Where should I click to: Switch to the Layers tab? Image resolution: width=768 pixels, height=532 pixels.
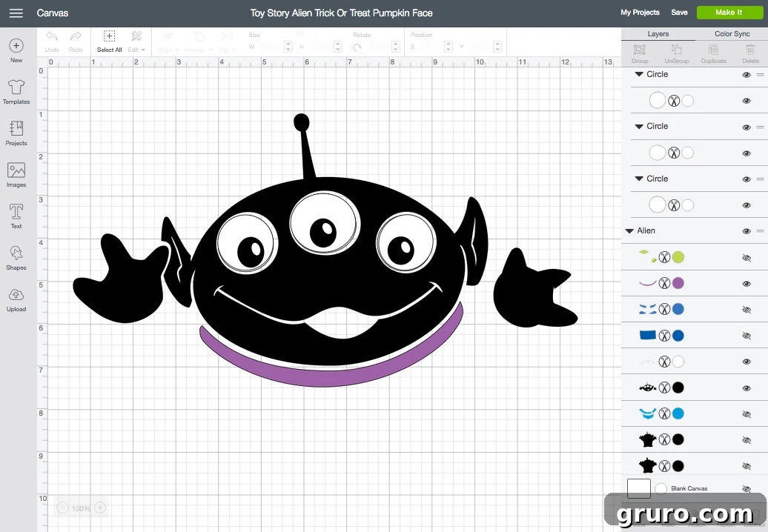click(658, 34)
